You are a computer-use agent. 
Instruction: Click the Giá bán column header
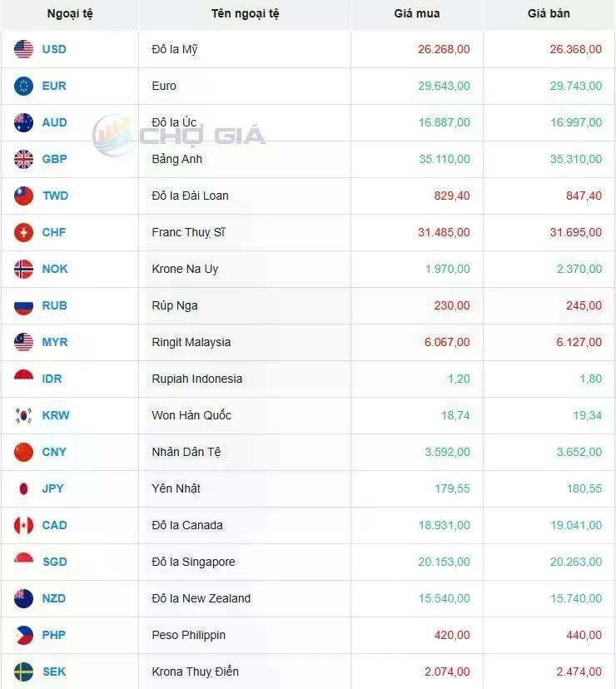coord(549,13)
